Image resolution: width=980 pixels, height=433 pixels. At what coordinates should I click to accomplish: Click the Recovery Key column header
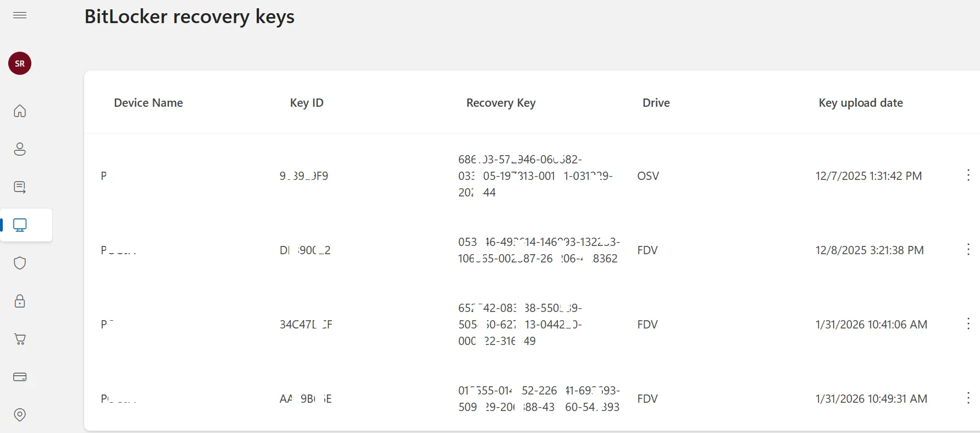tap(500, 103)
